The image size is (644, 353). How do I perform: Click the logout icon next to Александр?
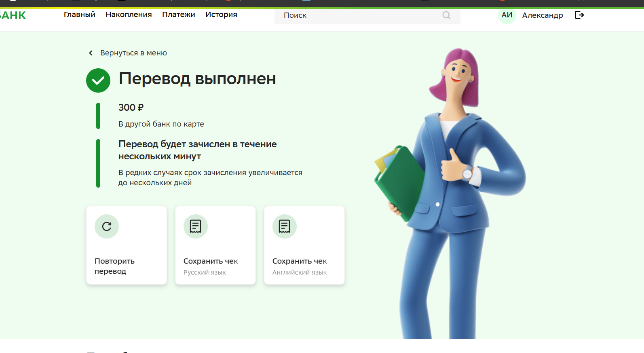click(579, 15)
